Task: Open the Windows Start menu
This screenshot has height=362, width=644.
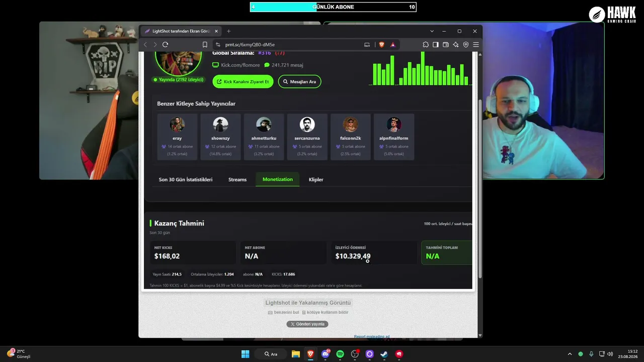Action: pyautogui.click(x=245, y=354)
